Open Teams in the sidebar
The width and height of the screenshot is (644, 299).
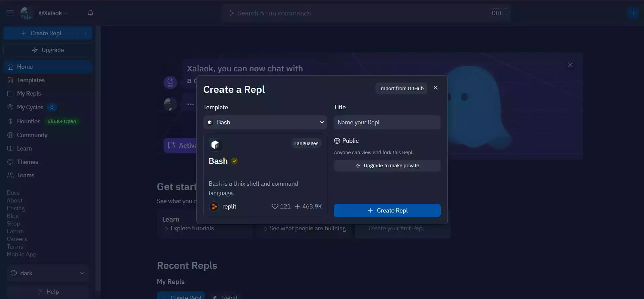tap(48, 175)
